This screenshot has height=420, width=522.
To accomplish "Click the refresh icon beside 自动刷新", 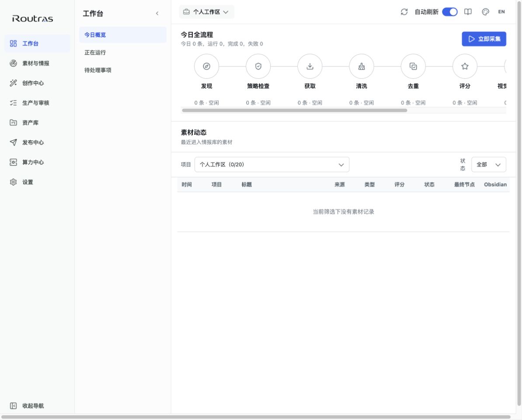I will tap(404, 12).
